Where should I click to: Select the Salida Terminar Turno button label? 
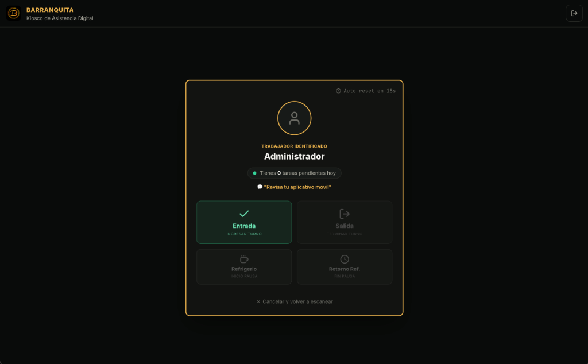pos(345,229)
